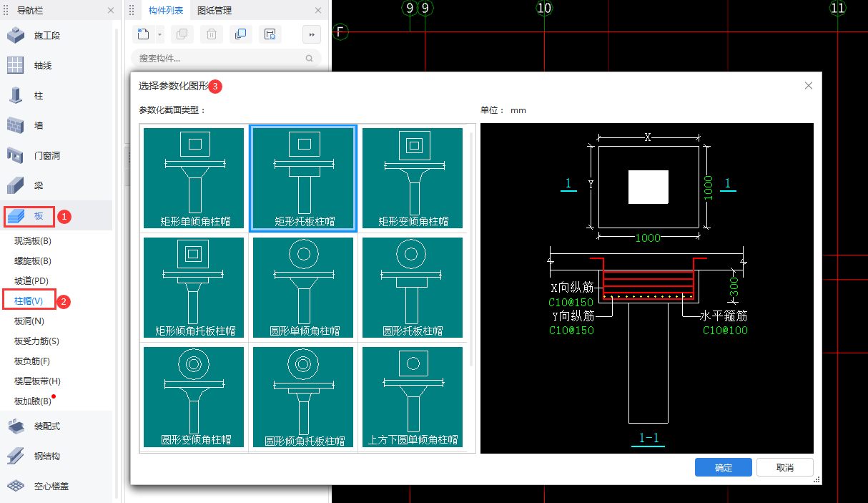Screen dimensions: 868x503
Task: Click the inter-layer copy icon
Action: tap(241, 34)
